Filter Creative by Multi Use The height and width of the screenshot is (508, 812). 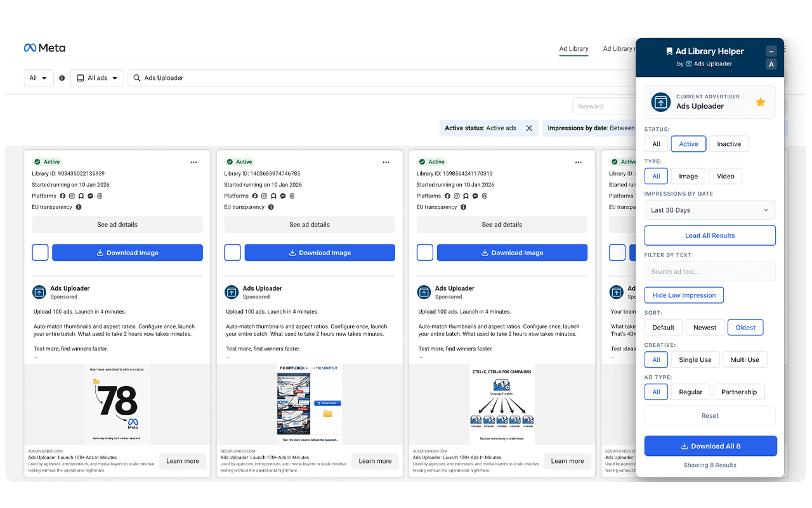click(x=745, y=360)
